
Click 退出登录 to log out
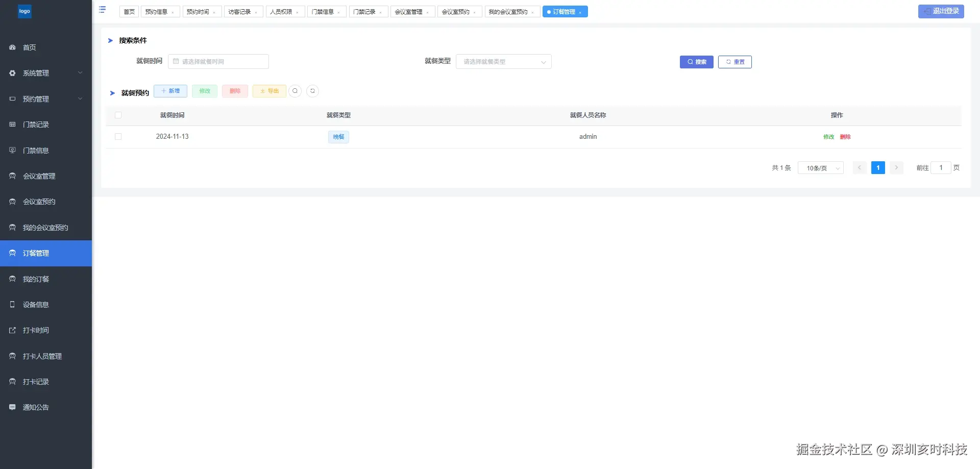941,11
